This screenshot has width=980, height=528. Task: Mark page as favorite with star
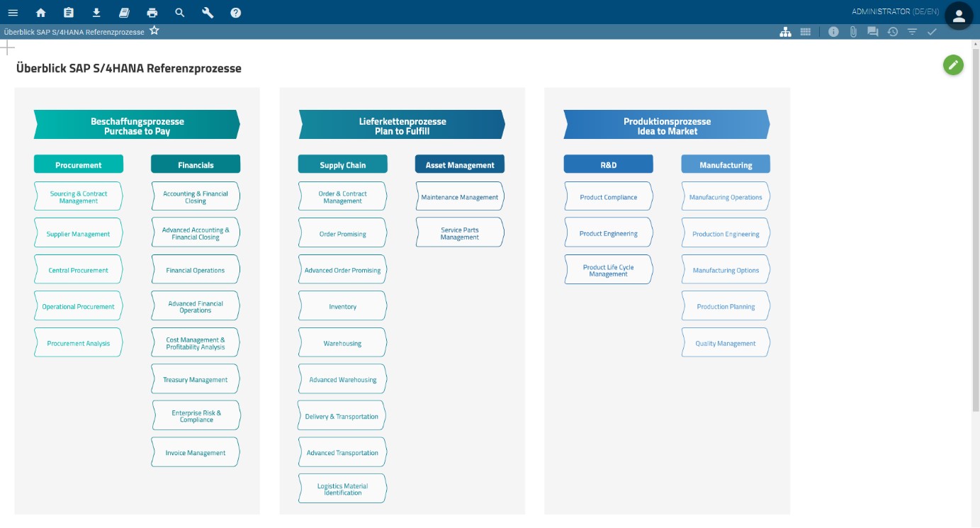tap(154, 31)
